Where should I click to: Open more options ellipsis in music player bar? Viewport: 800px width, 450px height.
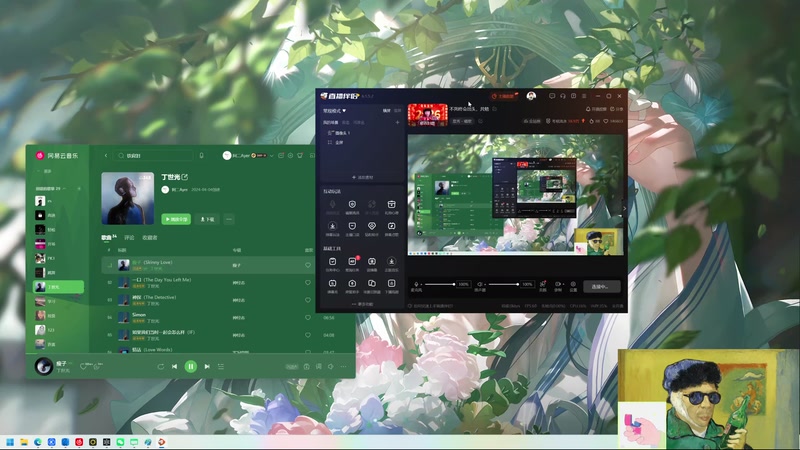click(343, 366)
